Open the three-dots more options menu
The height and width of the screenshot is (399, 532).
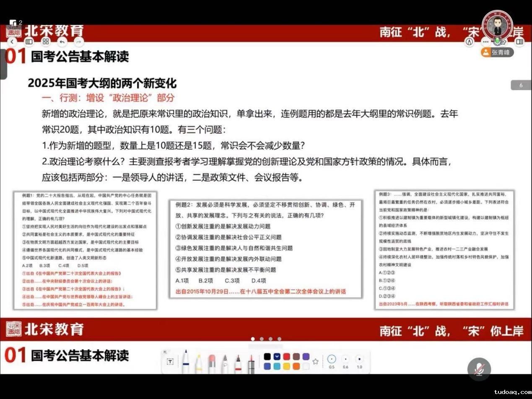point(485,41)
